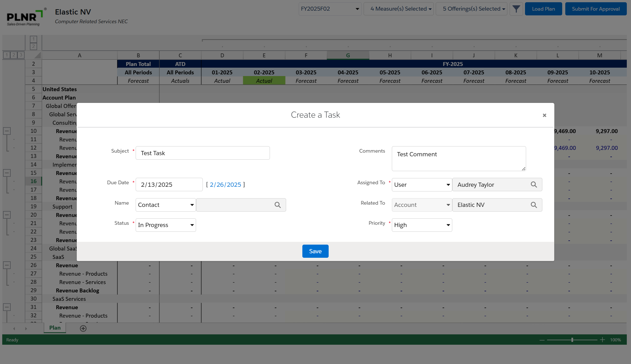Click the search icon next to Audrey Taylor

534,185
